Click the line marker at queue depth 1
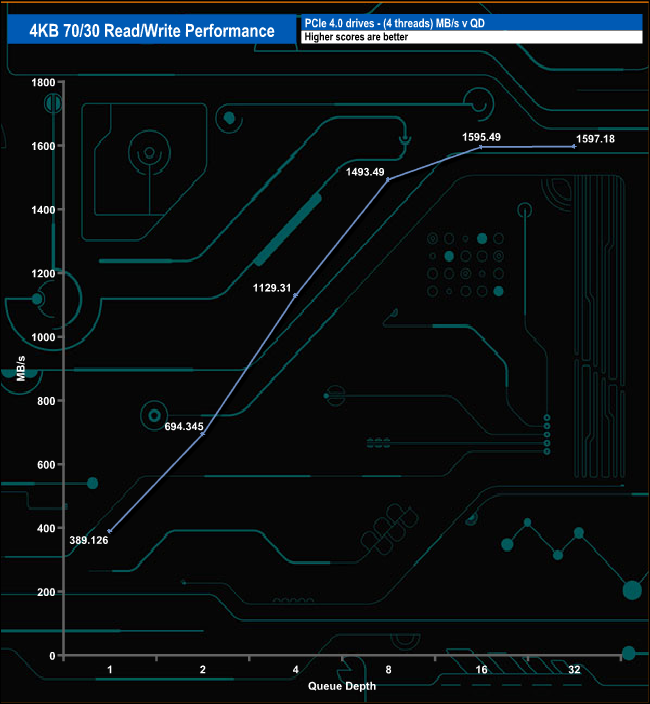Image resolution: width=650 pixels, height=704 pixels. tap(110, 531)
